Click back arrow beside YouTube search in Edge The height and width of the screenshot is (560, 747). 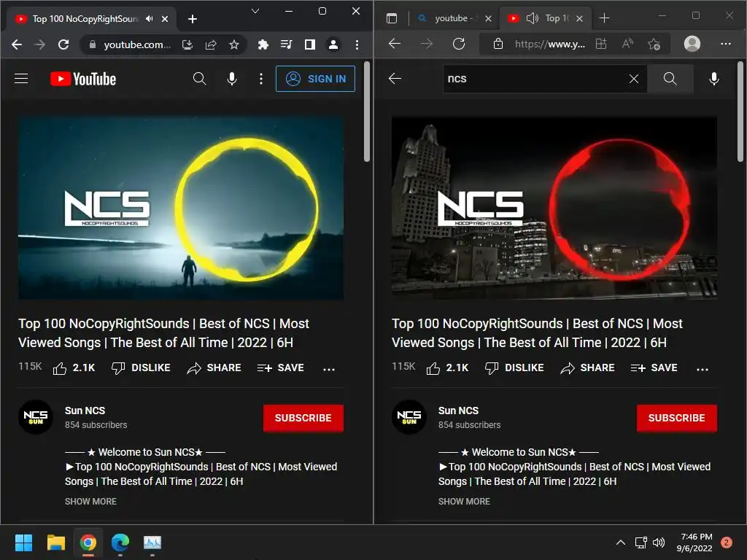coord(395,79)
